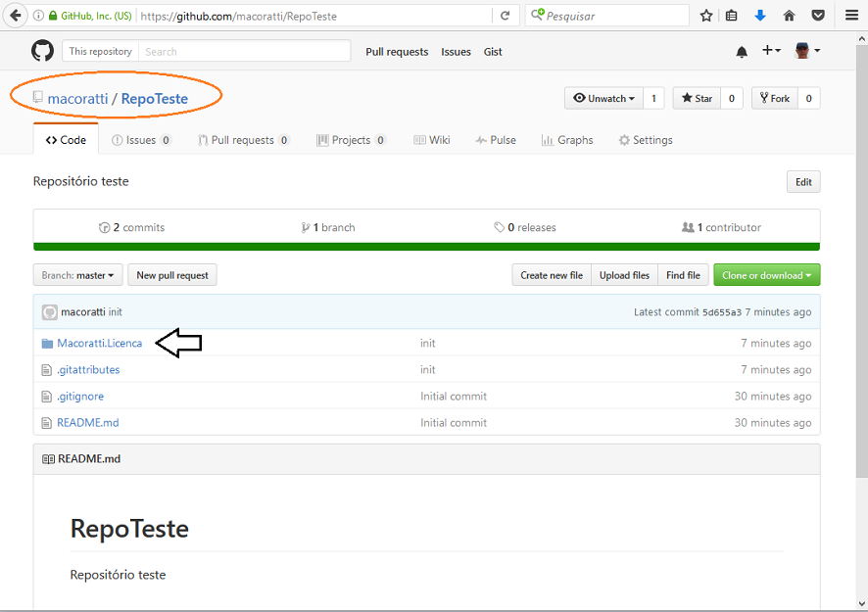The height and width of the screenshot is (612, 868).
Task: Open the Wiki tab
Action: 432,140
